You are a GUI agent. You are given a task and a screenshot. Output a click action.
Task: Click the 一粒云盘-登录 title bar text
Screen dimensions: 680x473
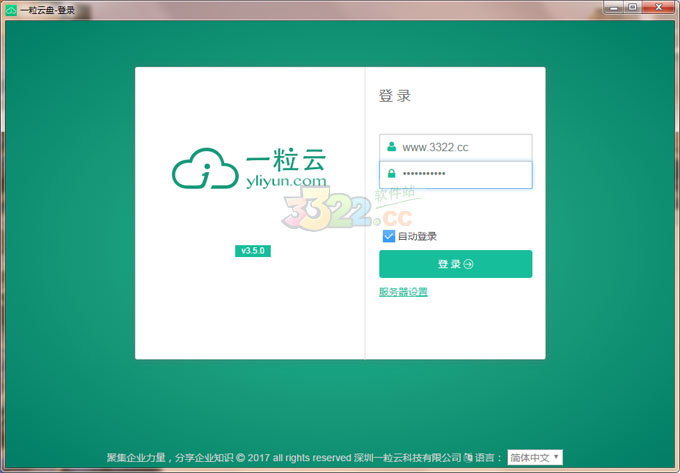click(47, 9)
